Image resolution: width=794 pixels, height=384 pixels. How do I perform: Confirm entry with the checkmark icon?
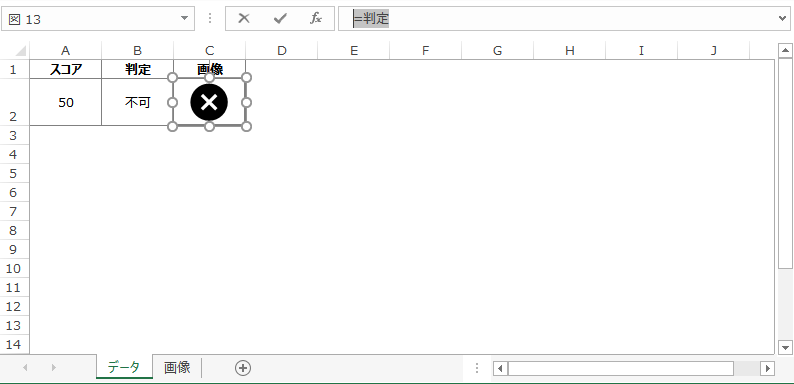[280, 19]
